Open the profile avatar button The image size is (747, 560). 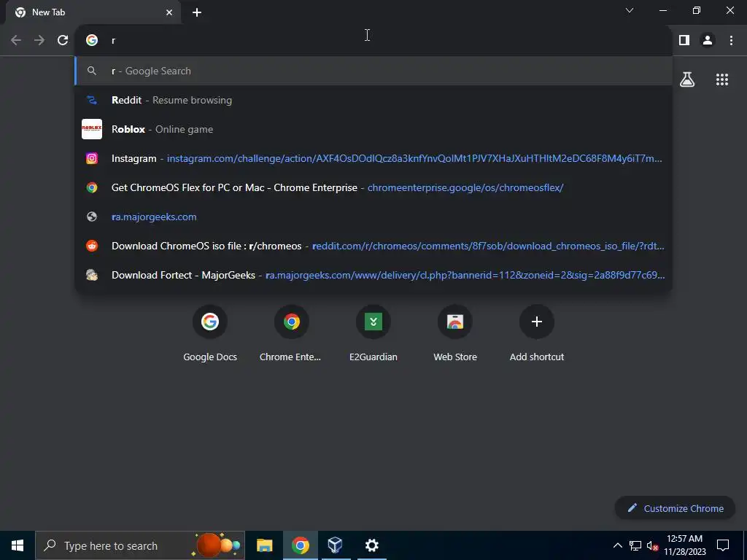[x=708, y=41]
